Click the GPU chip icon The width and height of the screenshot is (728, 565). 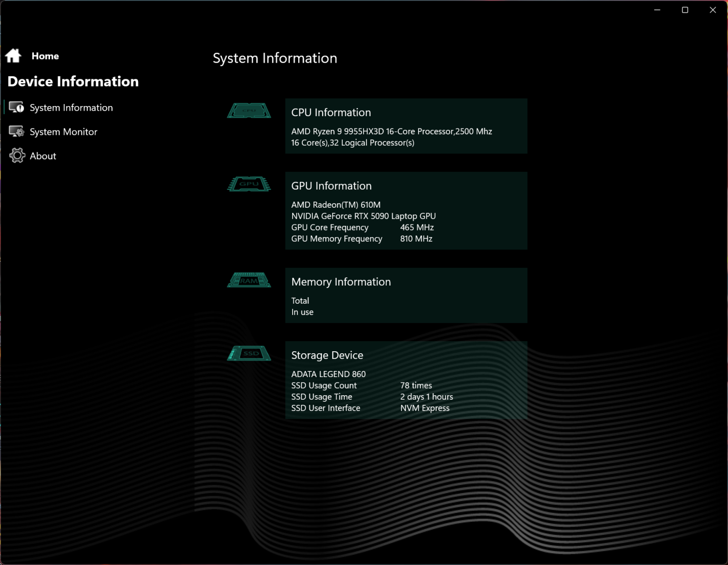click(249, 184)
